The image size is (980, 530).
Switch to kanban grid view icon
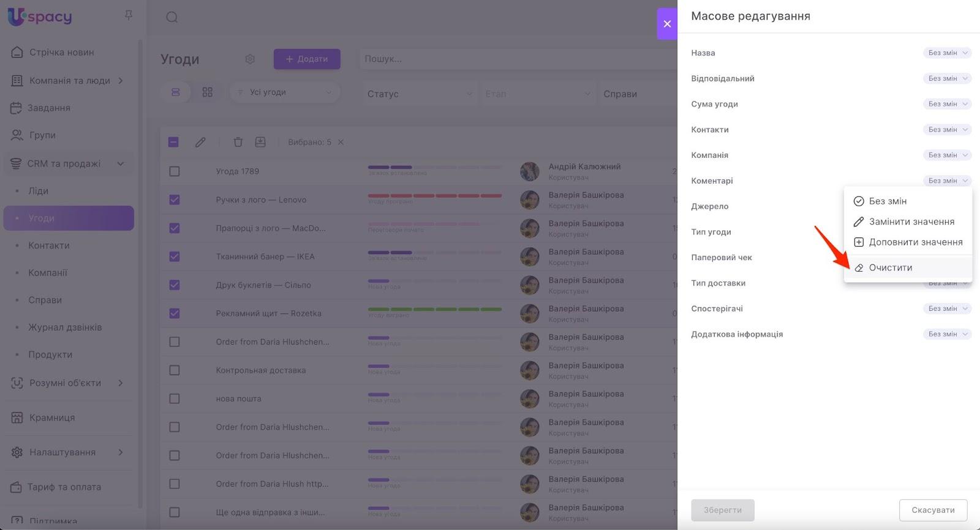(208, 92)
